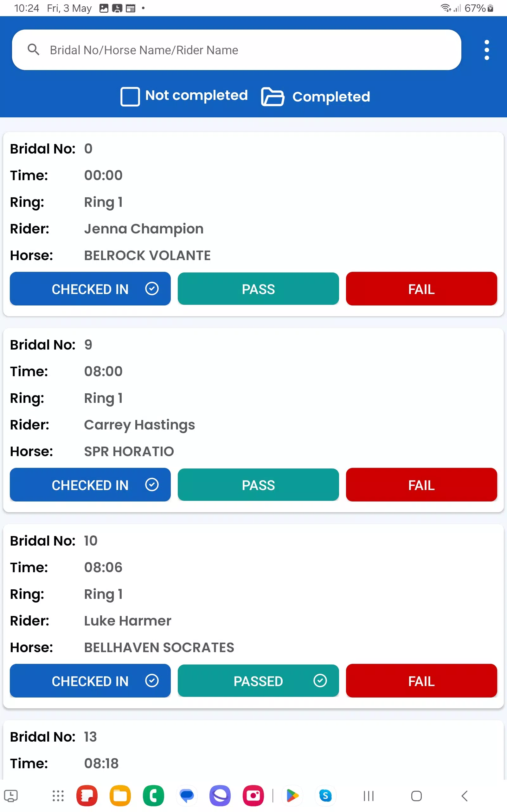Focus the Bridal No/Horse Name search field
Viewport: 507px width, 812px height.
pyautogui.click(x=236, y=50)
